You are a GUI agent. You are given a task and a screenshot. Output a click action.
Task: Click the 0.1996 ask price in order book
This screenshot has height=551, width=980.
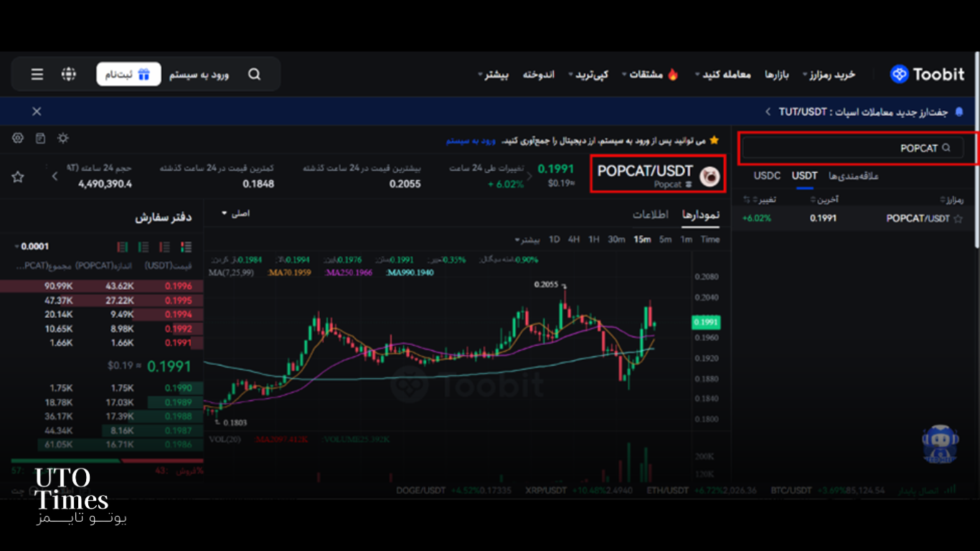point(179,286)
